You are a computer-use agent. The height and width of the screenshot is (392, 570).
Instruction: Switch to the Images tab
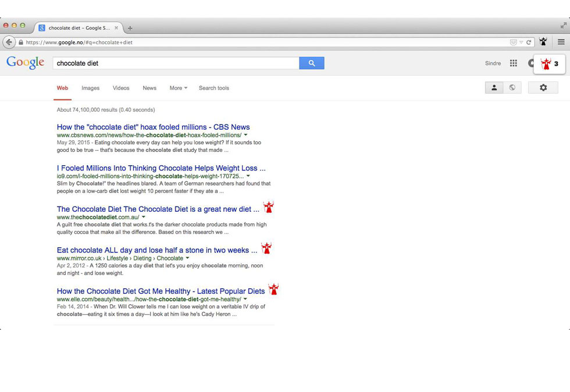tap(91, 88)
